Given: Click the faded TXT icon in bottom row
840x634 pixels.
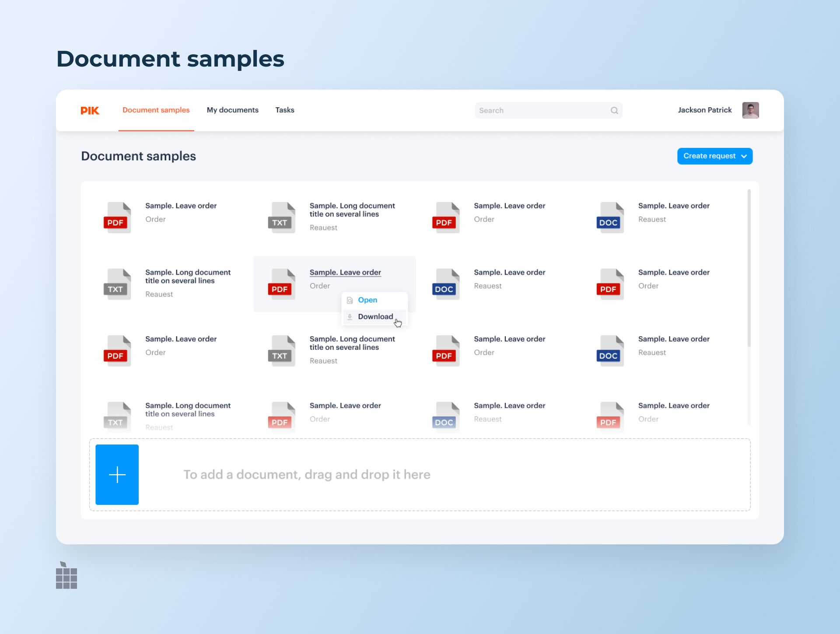Looking at the screenshot, I should pos(116,417).
